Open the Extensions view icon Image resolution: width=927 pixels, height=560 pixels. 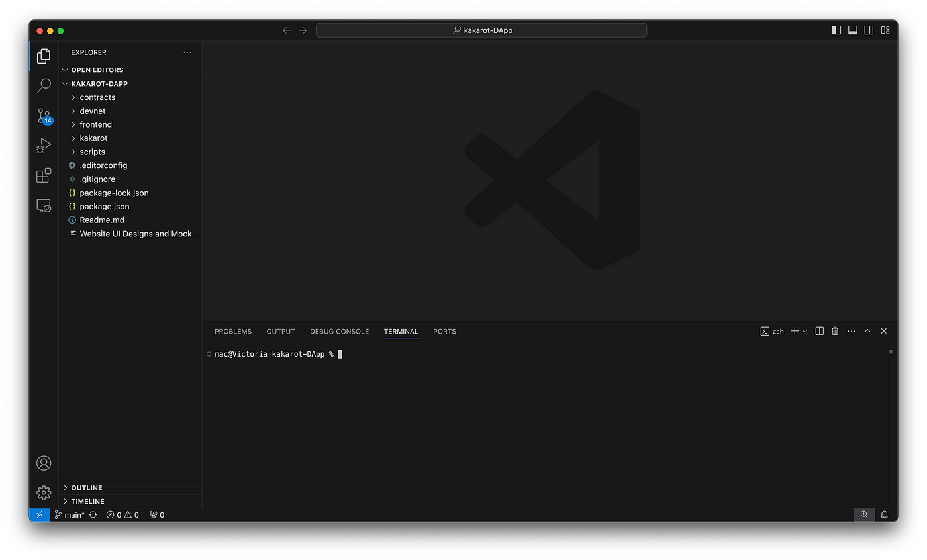(44, 175)
